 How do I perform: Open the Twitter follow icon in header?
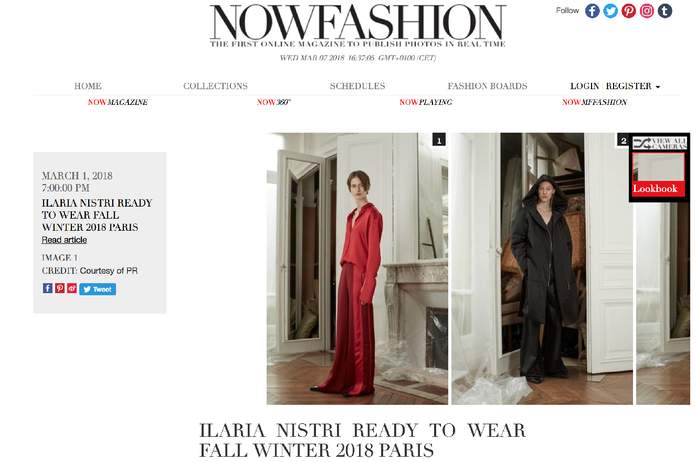click(610, 11)
